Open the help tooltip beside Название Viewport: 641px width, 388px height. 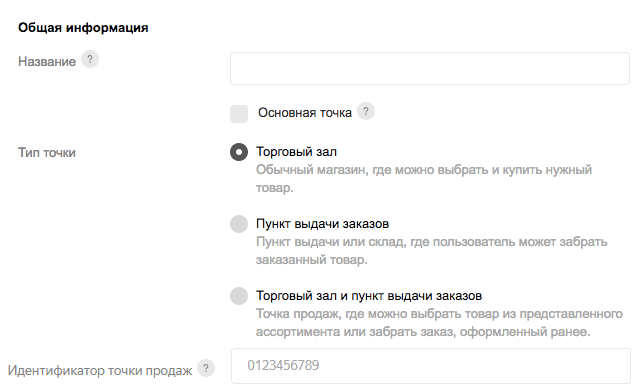90,60
